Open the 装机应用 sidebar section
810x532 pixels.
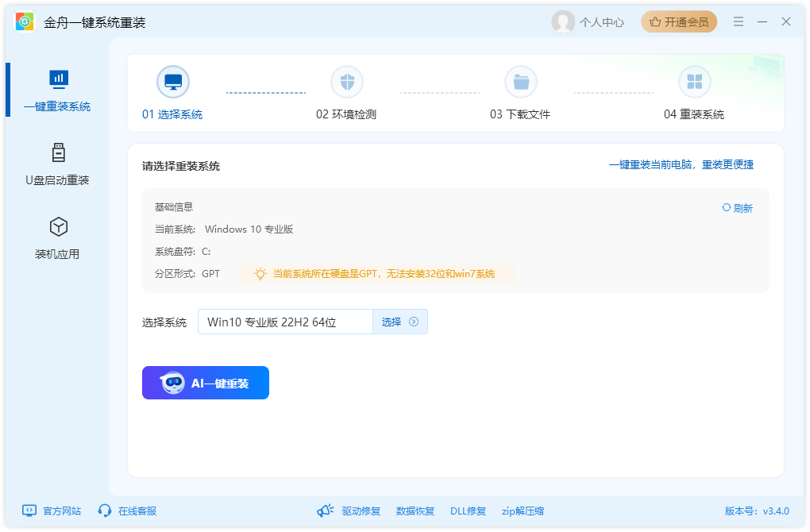pos(58,226)
